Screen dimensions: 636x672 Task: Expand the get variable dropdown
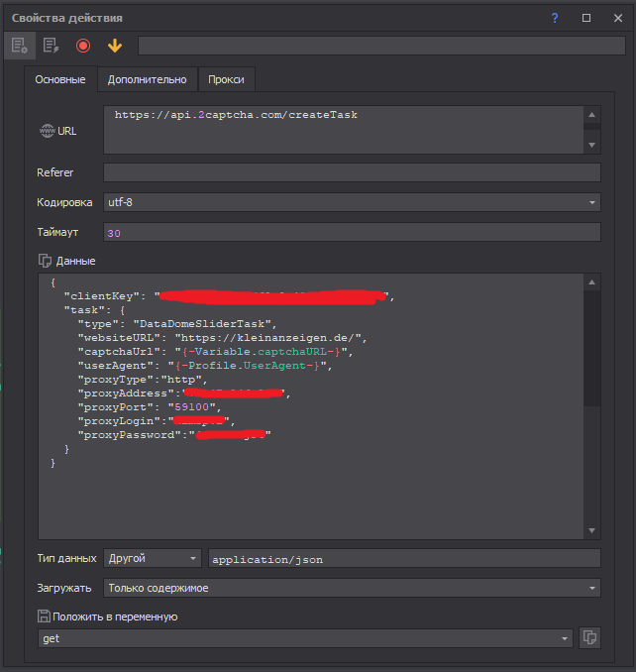point(305,638)
